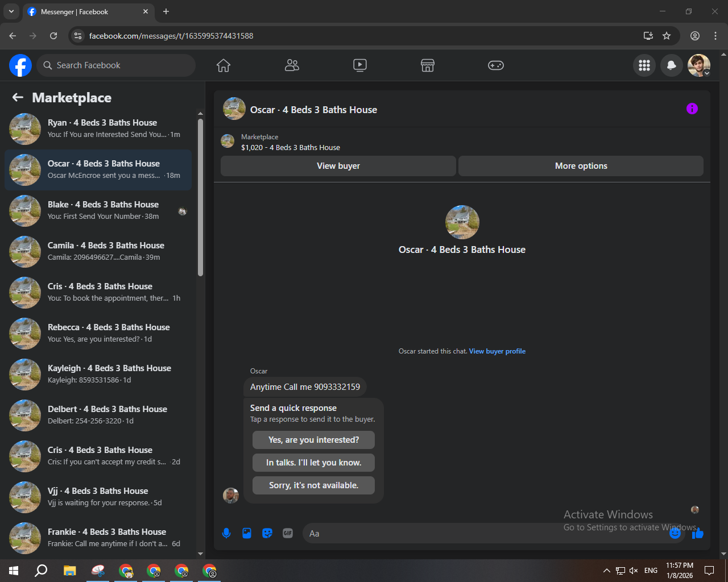Open Blake's 4 Beds 3 Baths House chat
Viewport: 728px width, 582px height.
(x=98, y=211)
